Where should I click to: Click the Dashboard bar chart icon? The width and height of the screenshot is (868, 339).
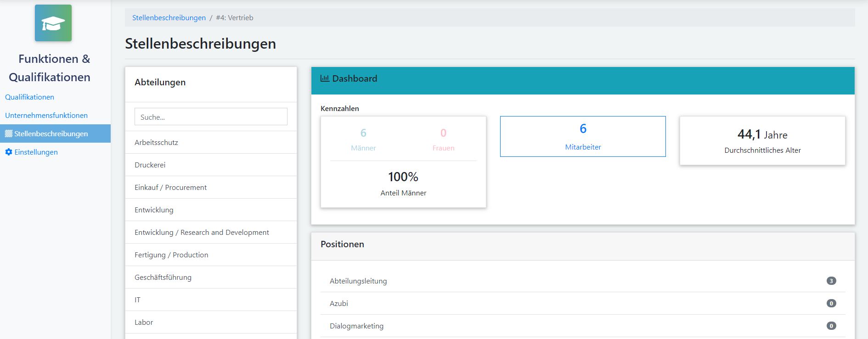click(x=325, y=78)
